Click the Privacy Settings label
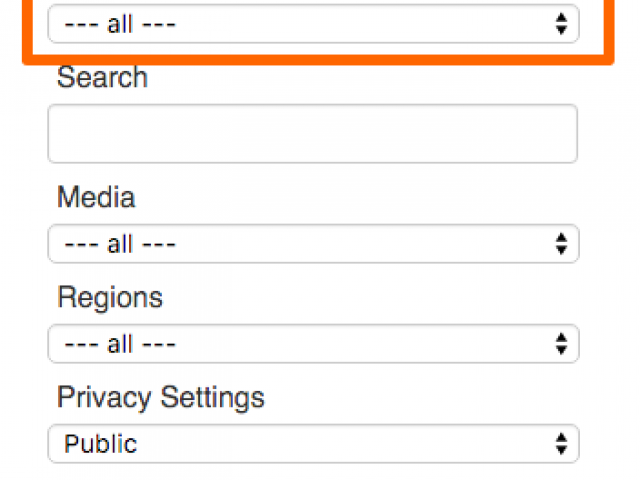This screenshot has width=640, height=480. click(x=161, y=398)
